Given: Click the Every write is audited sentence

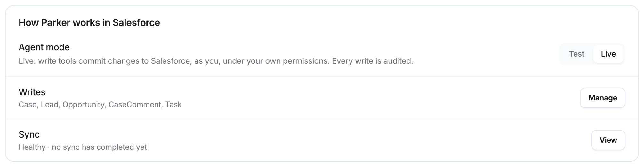Looking at the screenshot, I should pos(373,61).
